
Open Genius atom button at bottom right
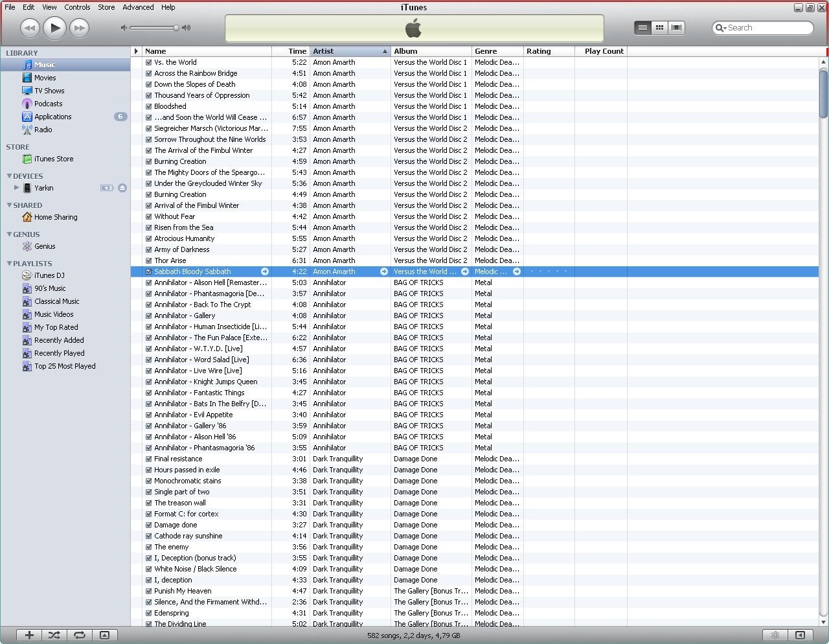click(775, 635)
